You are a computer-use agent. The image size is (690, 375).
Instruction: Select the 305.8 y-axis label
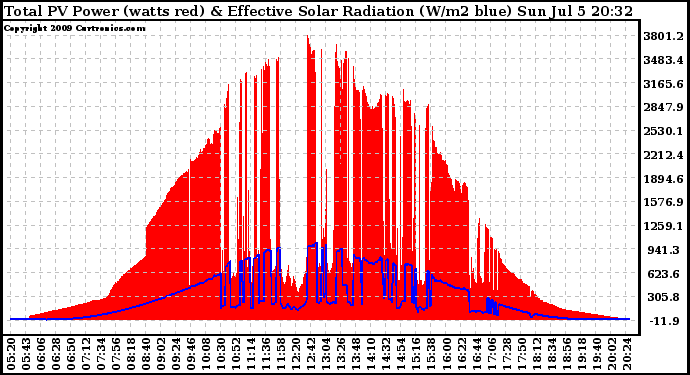(663, 297)
